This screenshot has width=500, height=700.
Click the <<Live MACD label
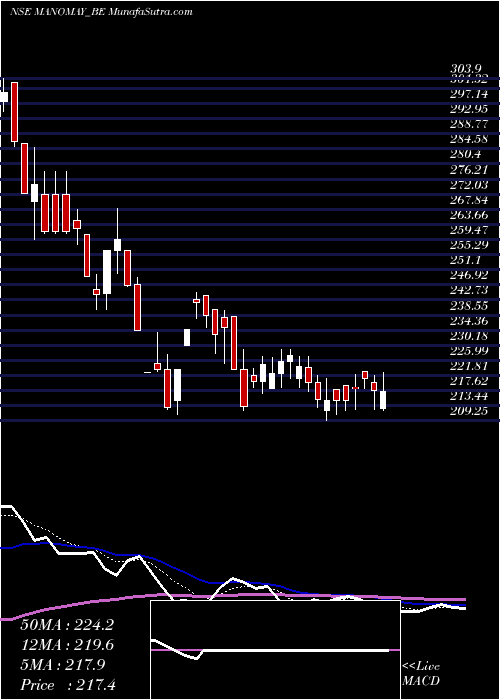421,674
